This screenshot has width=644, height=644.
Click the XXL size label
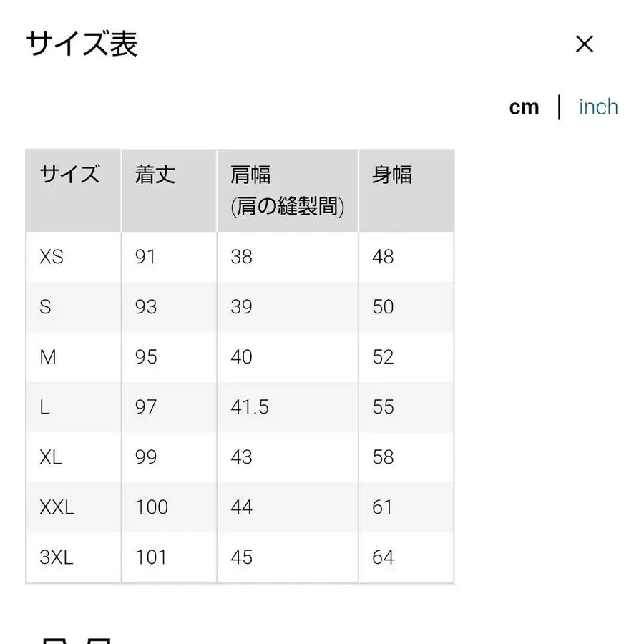click(56, 507)
